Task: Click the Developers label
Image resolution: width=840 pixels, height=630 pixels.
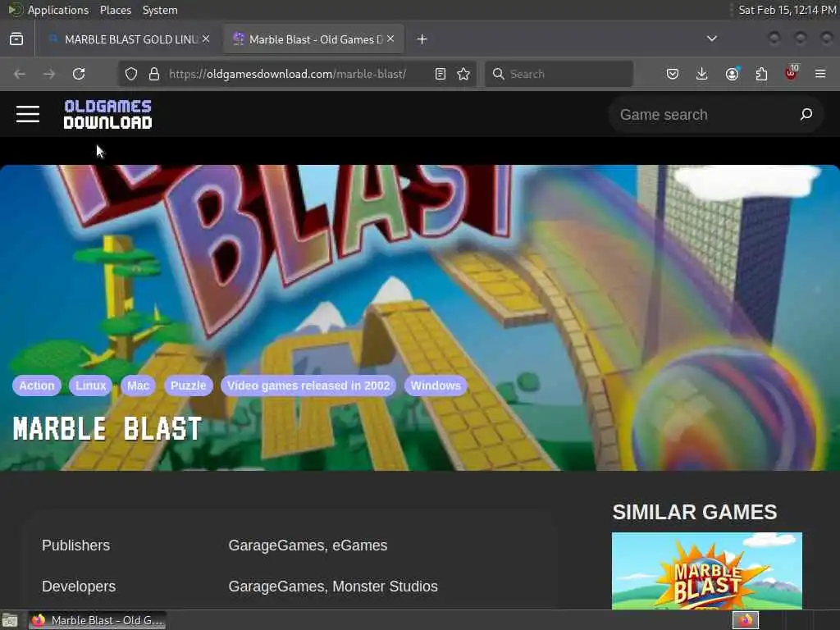Action: [79, 587]
